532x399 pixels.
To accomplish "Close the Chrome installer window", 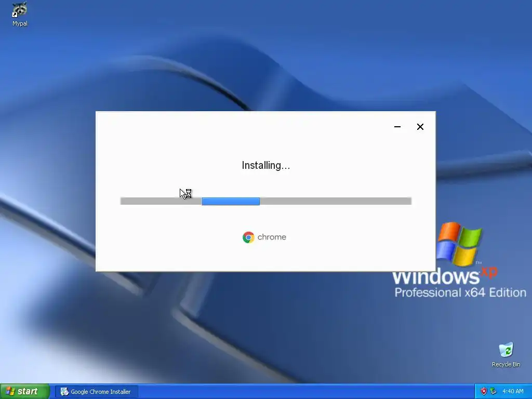I will pos(420,127).
